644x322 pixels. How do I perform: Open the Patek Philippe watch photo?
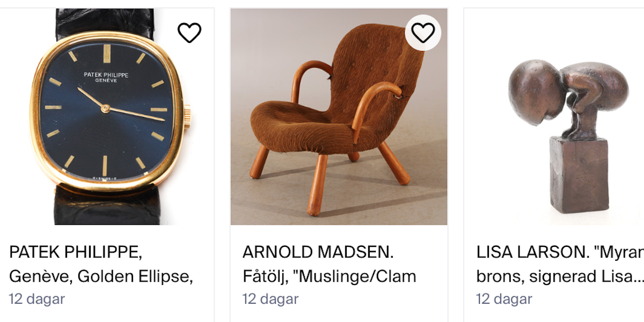coord(107,116)
